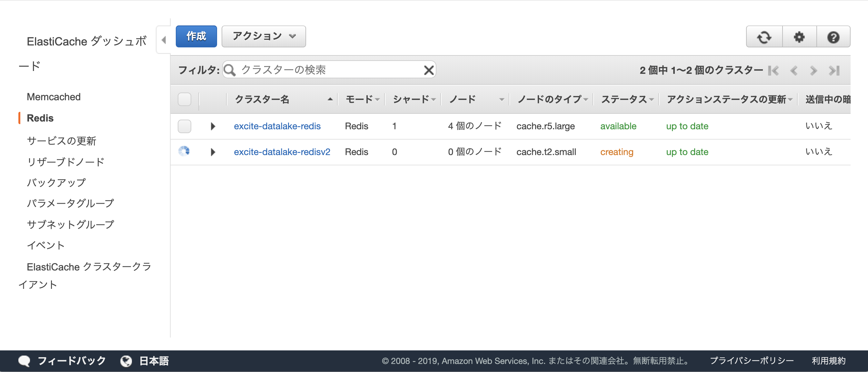Screen dimensions: 868x372
Task: Click the loading spinner for excite-datalake-redisv2
Action: 184,151
